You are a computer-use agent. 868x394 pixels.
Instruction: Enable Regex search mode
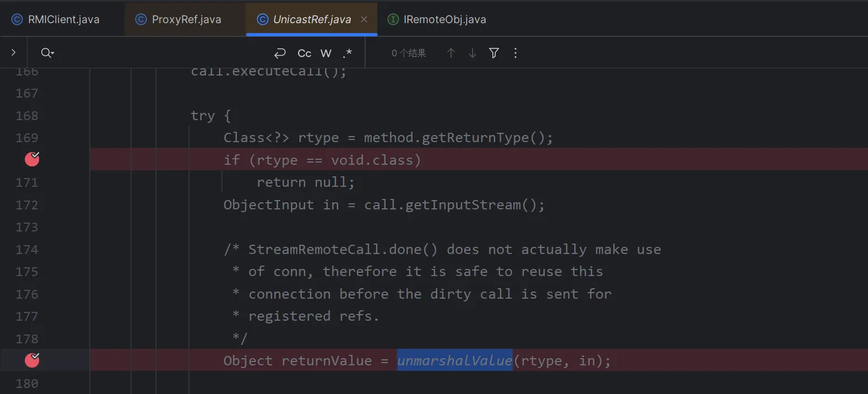click(x=347, y=53)
